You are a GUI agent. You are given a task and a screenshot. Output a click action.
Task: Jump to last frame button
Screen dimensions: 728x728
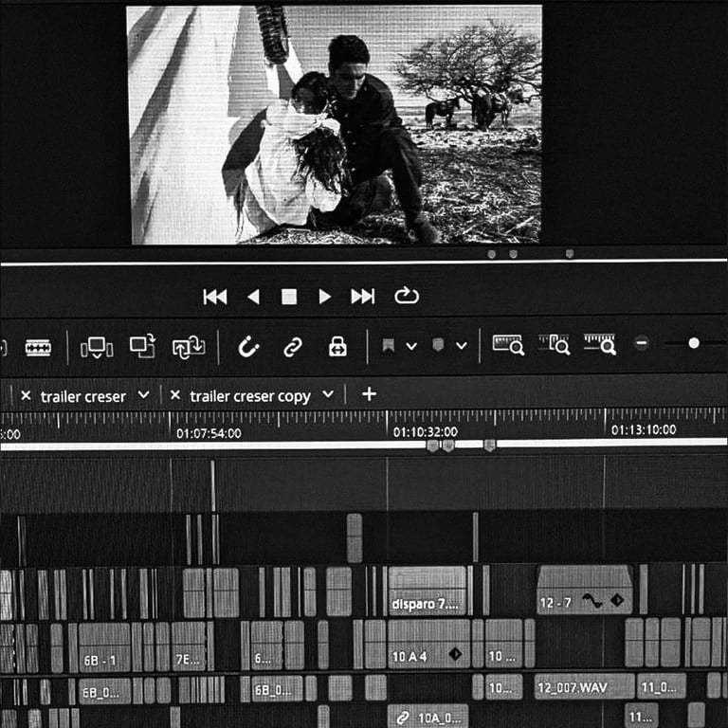coord(363,296)
